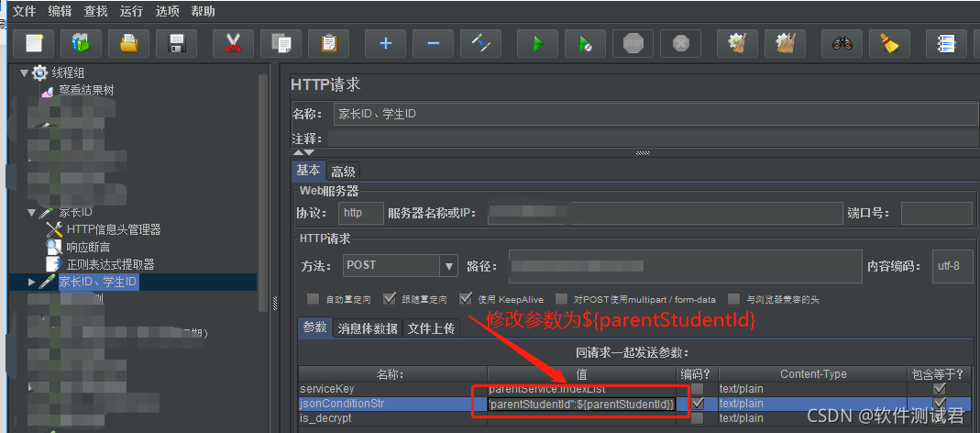This screenshot has height=433, width=980.
Task: Click the 端口号 port field
Action: click(936, 213)
